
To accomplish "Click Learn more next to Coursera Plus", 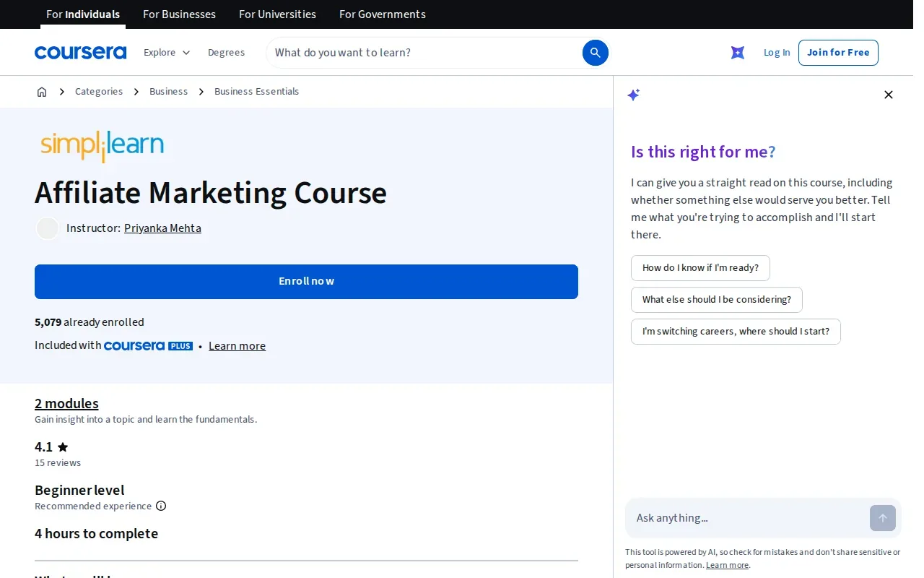I will (237, 346).
